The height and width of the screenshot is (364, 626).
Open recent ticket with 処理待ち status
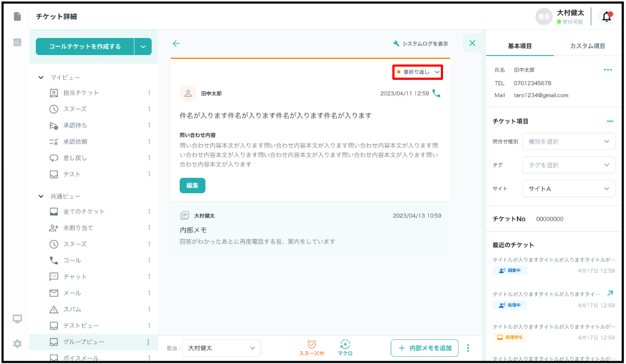click(553, 332)
